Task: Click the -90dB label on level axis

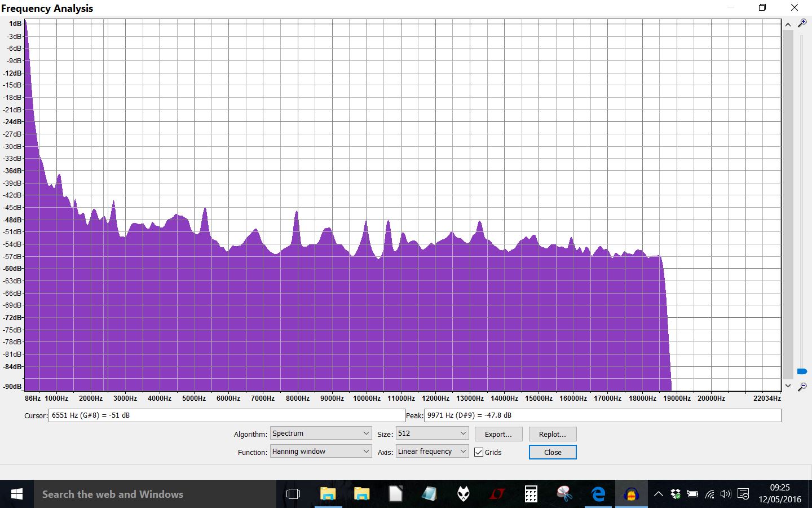Action: (13, 387)
